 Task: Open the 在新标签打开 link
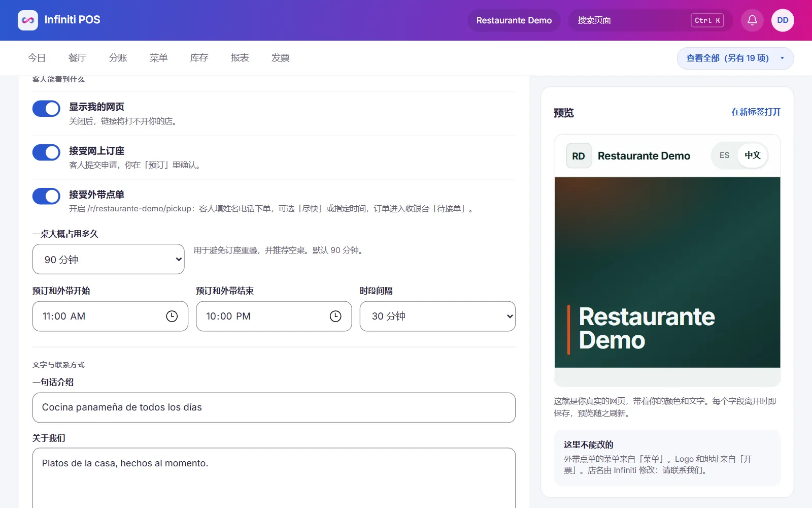tap(756, 112)
